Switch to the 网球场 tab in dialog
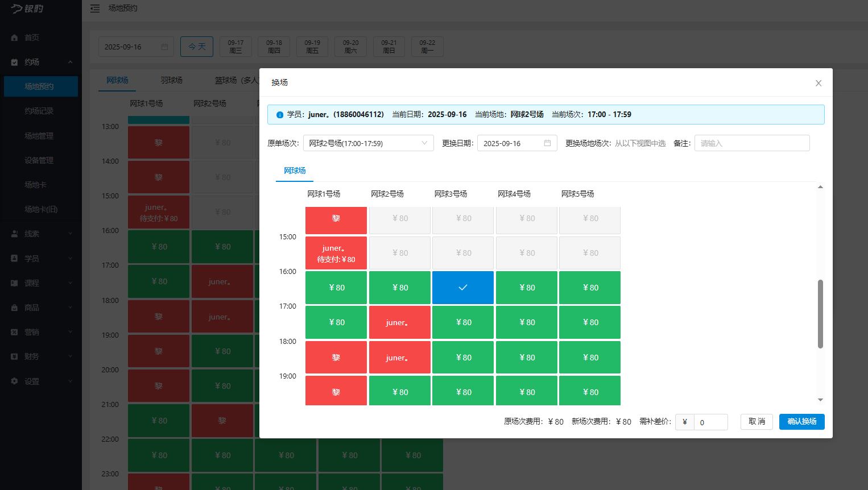The height and width of the screenshot is (490, 868). point(295,171)
